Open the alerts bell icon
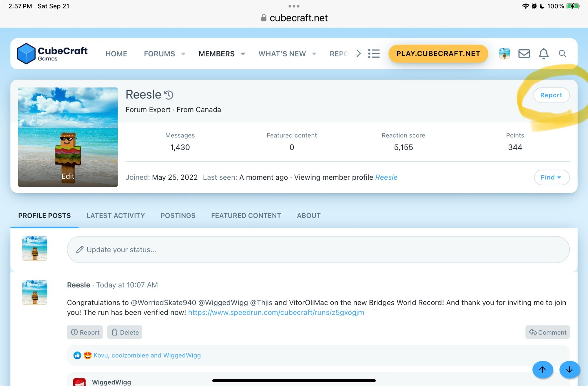The height and width of the screenshot is (386, 588). [544, 53]
